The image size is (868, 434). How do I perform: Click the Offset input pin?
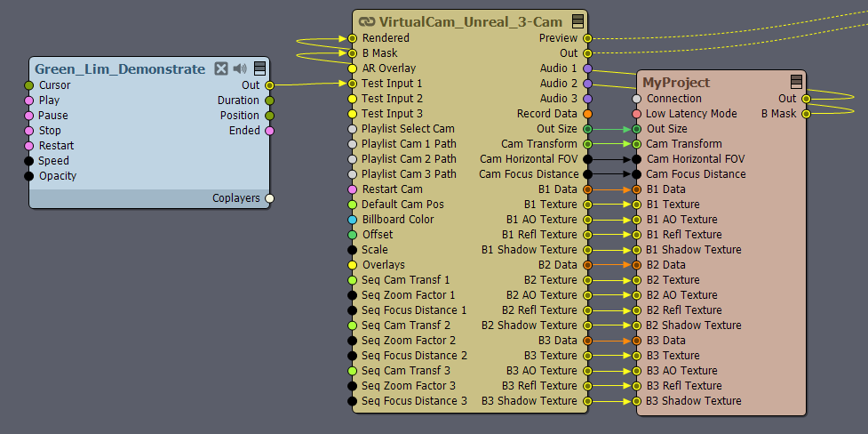(x=352, y=235)
